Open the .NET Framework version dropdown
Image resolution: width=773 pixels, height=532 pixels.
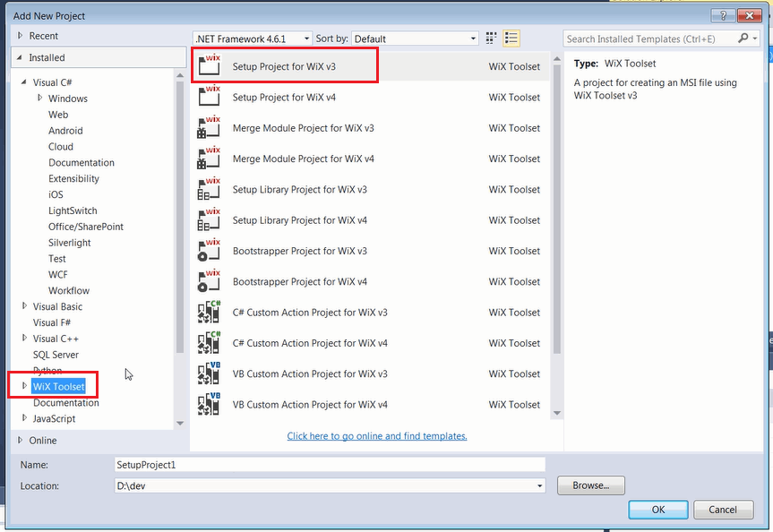click(252, 39)
